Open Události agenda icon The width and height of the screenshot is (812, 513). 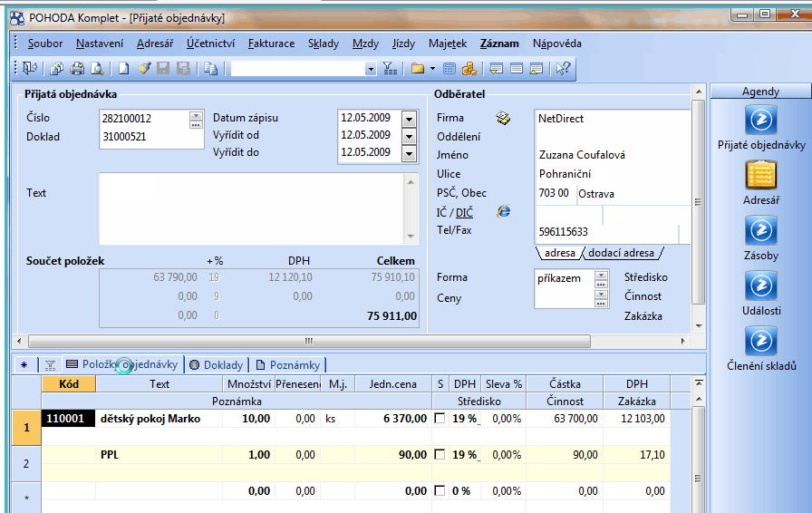click(x=760, y=286)
